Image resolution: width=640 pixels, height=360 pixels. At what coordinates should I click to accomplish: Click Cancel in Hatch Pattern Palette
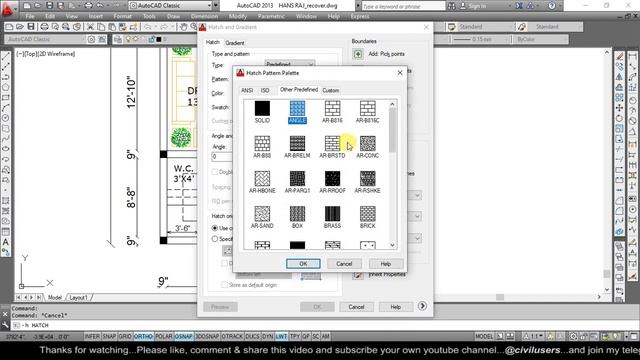344,264
